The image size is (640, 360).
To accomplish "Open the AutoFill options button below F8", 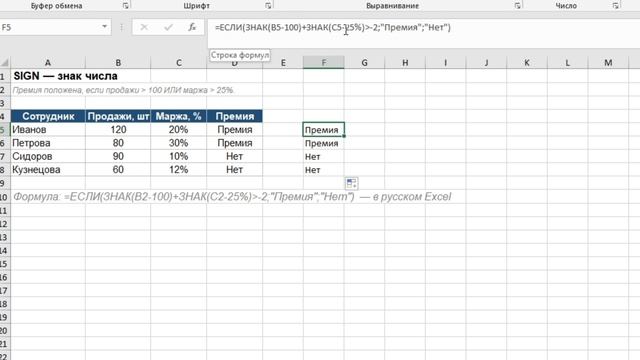I will (351, 183).
